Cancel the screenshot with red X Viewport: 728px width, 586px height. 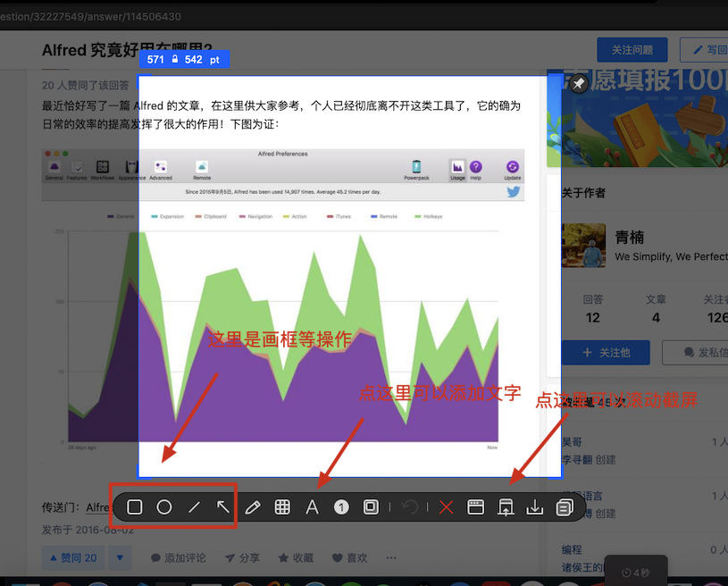(446, 507)
